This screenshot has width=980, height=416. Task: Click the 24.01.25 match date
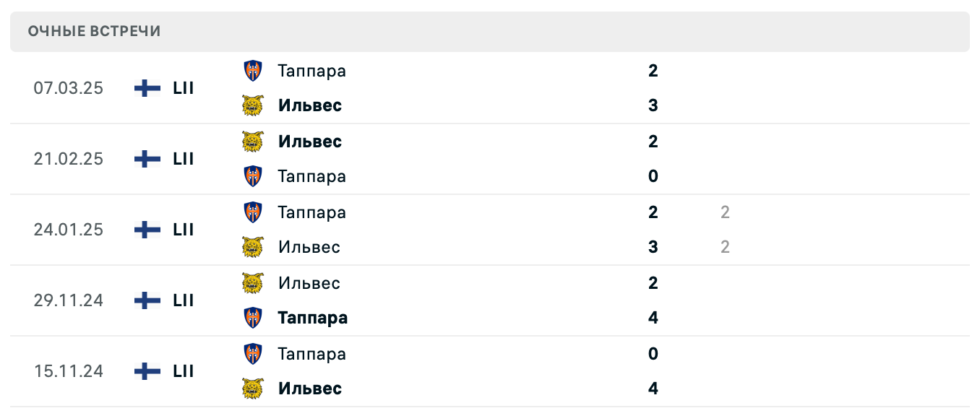click(x=69, y=230)
